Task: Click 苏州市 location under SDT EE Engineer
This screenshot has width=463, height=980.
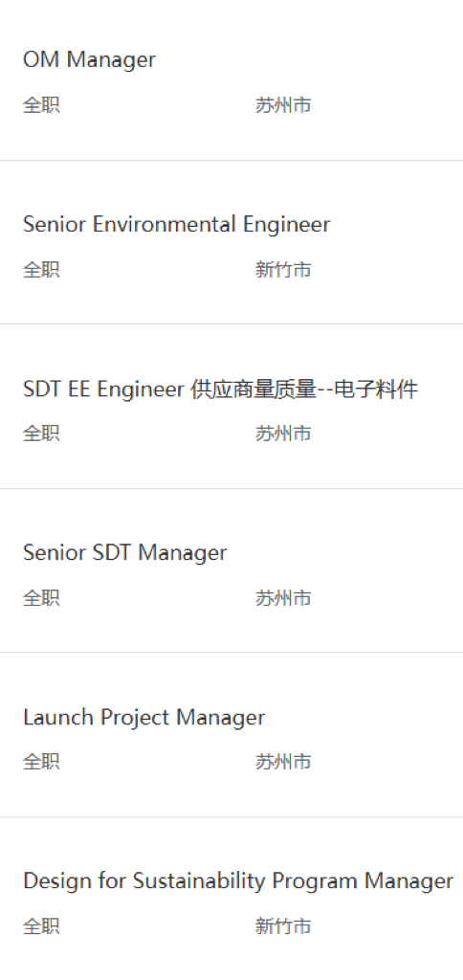Action: tap(283, 434)
